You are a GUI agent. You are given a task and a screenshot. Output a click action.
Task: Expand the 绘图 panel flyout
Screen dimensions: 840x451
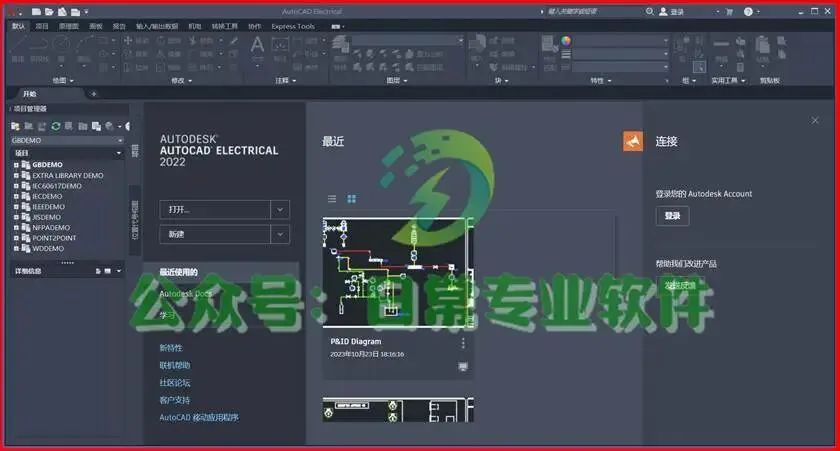[63, 80]
